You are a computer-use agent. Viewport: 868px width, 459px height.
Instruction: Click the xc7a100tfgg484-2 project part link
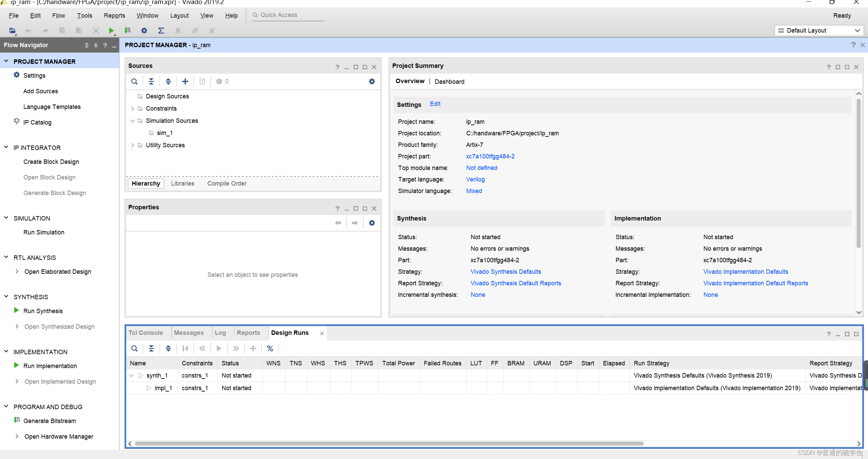click(490, 156)
